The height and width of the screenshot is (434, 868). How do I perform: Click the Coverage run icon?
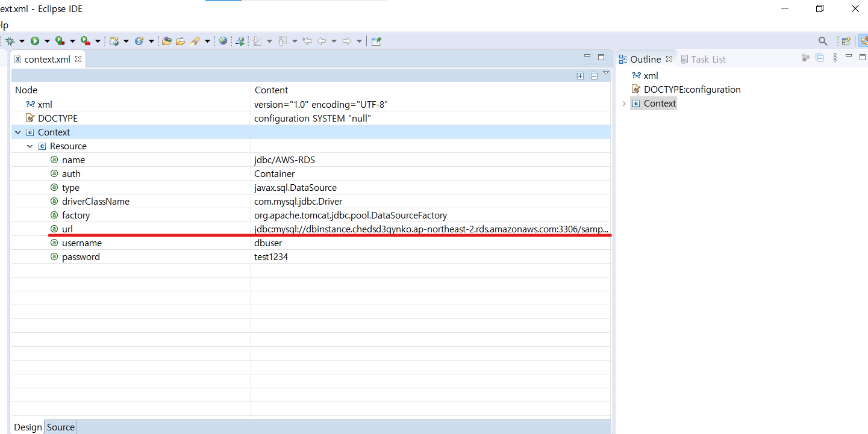(60, 41)
